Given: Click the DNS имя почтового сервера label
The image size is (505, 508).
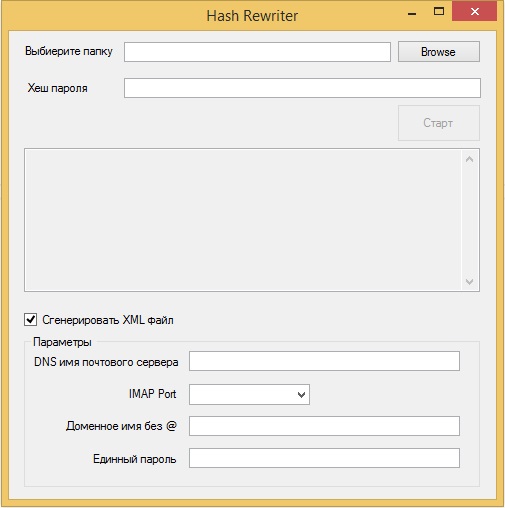Looking at the screenshot, I should (106, 362).
